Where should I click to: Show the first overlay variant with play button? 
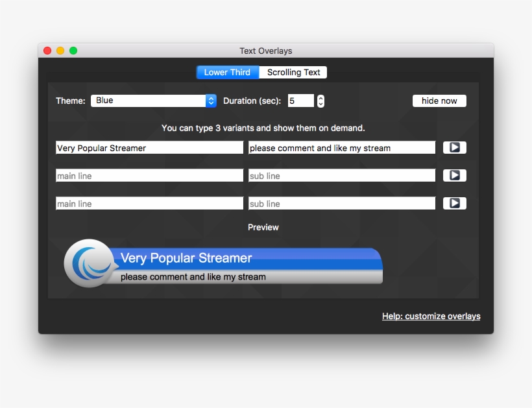454,148
